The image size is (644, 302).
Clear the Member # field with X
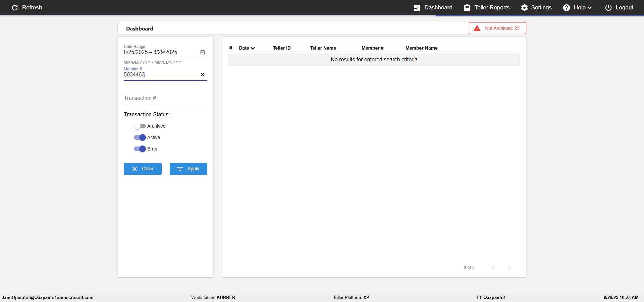pyautogui.click(x=203, y=74)
